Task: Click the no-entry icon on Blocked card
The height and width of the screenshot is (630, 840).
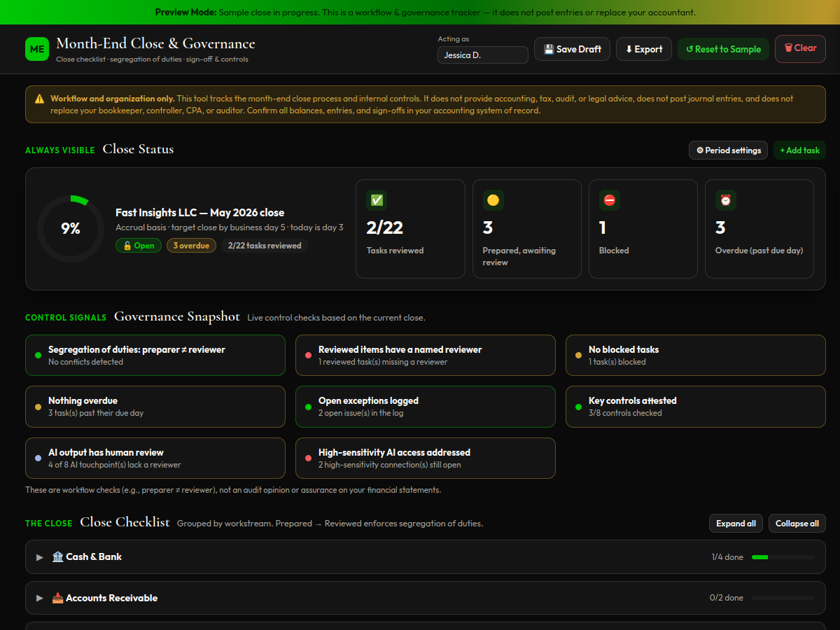Action: tap(609, 200)
